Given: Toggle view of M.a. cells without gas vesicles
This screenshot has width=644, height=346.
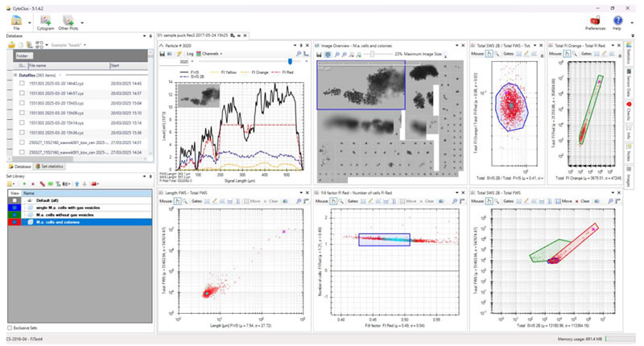Looking at the screenshot, I should [x=14, y=215].
